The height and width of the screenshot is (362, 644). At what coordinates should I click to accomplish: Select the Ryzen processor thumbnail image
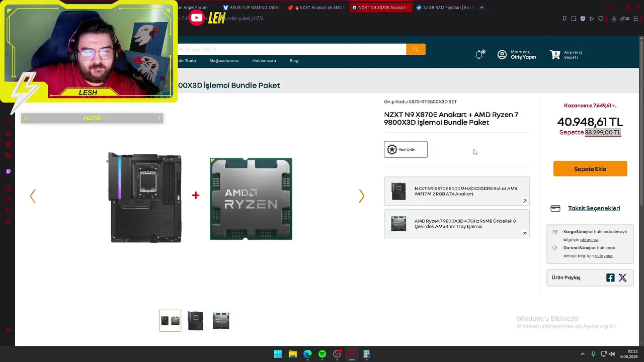pos(221,321)
